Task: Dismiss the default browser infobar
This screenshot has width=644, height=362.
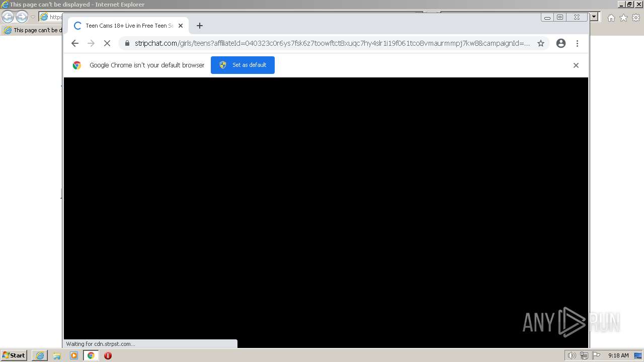Action: point(576,65)
